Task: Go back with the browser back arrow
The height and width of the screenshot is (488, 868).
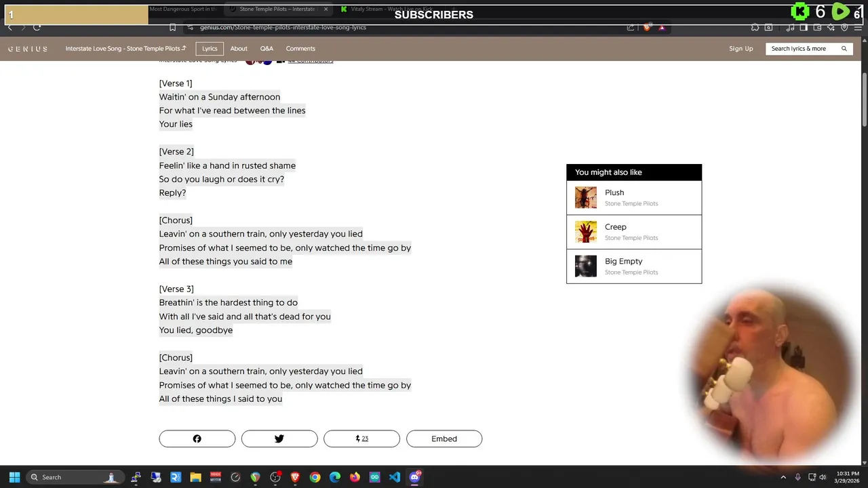Action: pos(9,27)
